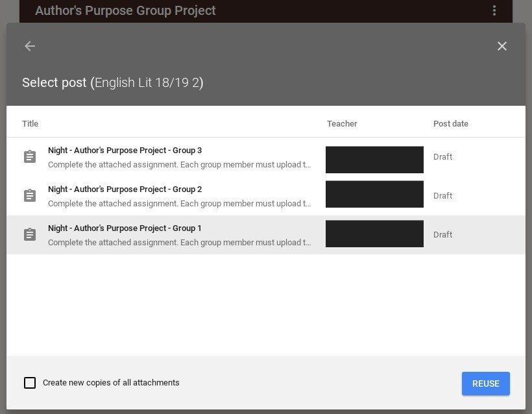532x414 pixels.
Task: Click the Group 1 post description text
Action: coord(180,243)
